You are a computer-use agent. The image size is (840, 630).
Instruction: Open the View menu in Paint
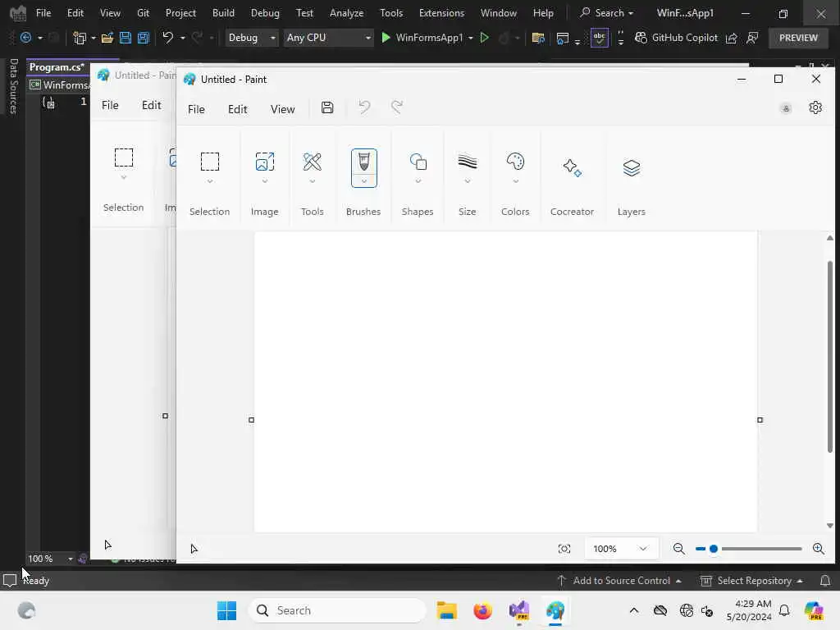282,109
